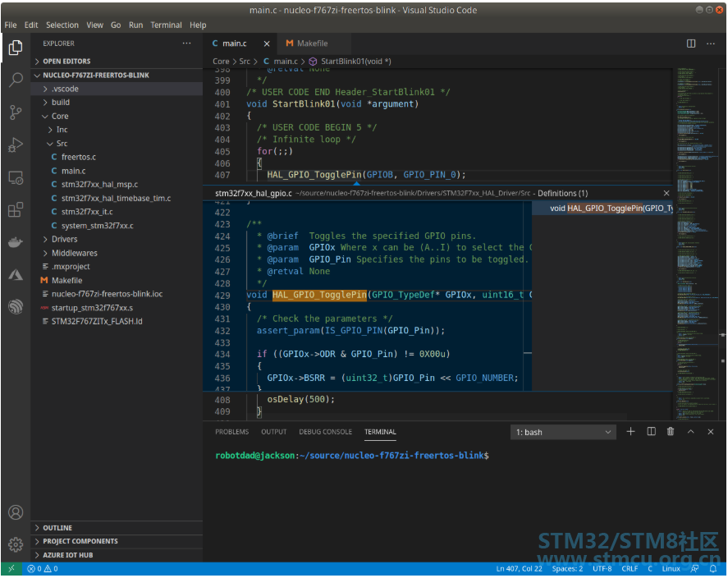Click the Explorer more actions ellipsis
This screenshot has height=578, width=728.
(x=186, y=44)
